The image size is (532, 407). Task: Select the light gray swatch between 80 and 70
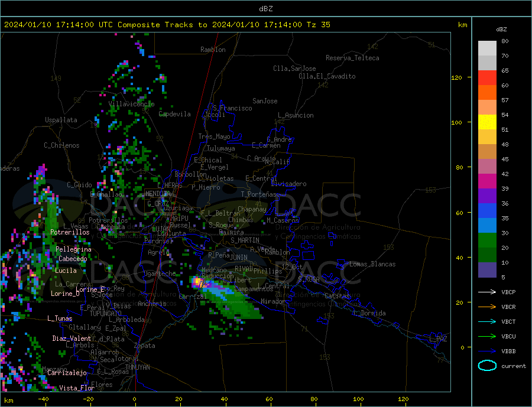point(487,48)
